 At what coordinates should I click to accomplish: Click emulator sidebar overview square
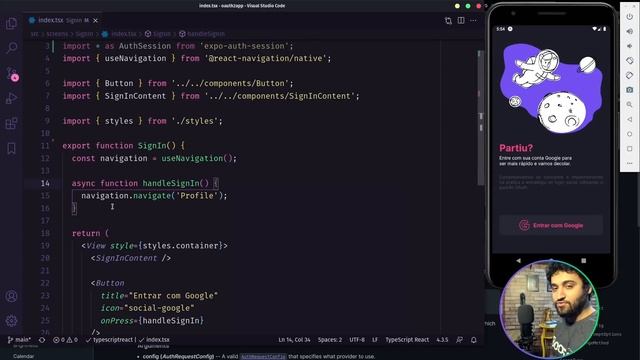629,149
